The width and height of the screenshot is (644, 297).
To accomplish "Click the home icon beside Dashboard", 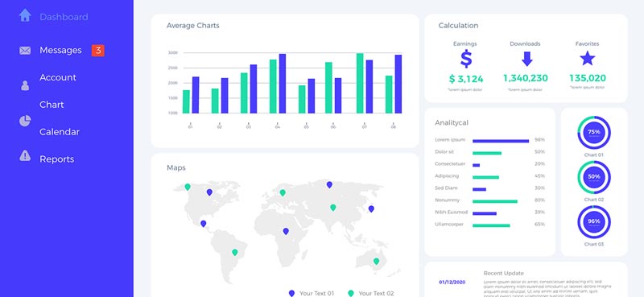I will (25, 15).
